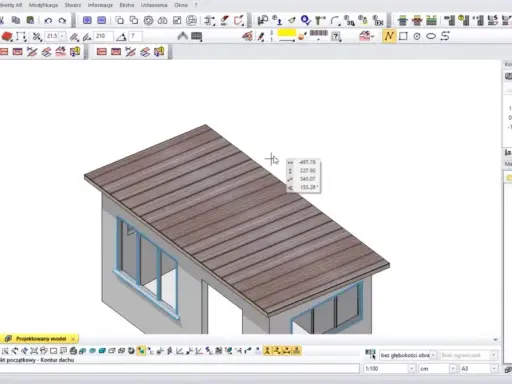Viewport: 512px width, 384px height.
Task: Select the red roof tool icon
Action: pyautogui.click(x=7, y=36)
